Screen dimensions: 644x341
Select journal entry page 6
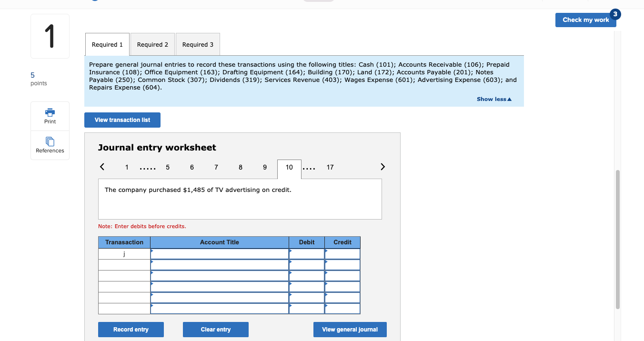pos(192,167)
